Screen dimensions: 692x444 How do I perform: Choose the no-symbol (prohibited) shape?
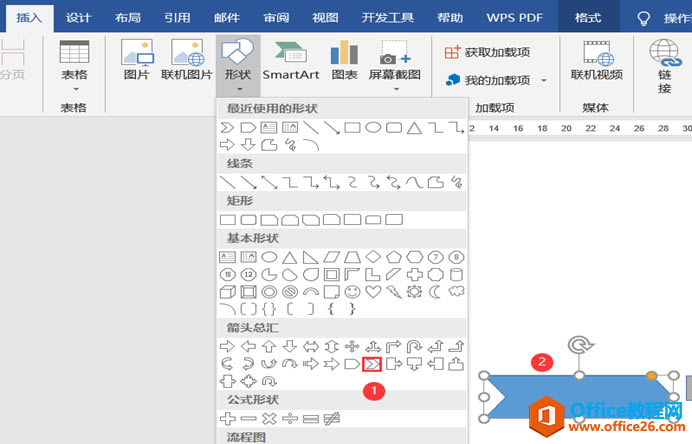pos(290,292)
